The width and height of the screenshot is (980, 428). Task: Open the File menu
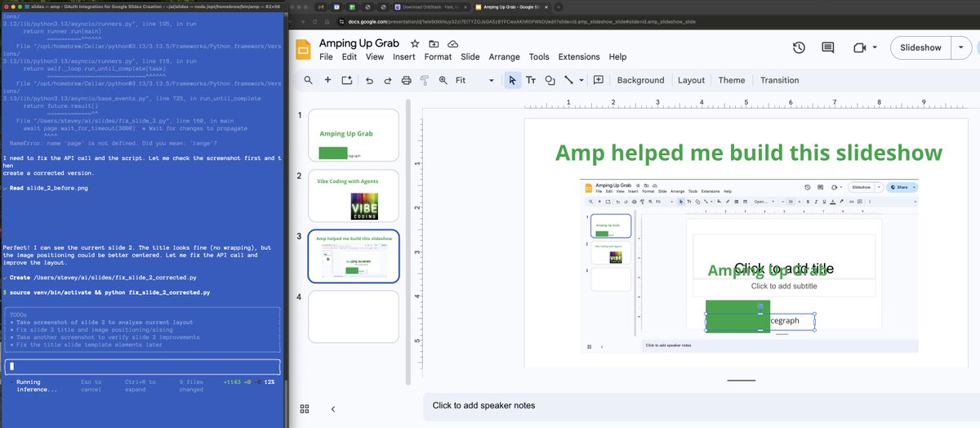(x=326, y=57)
